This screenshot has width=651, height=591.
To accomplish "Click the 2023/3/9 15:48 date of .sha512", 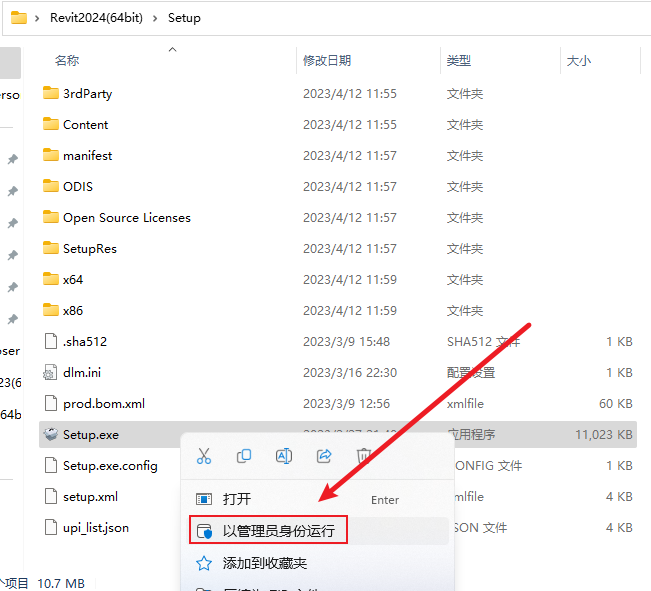I will [x=347, y=341].
